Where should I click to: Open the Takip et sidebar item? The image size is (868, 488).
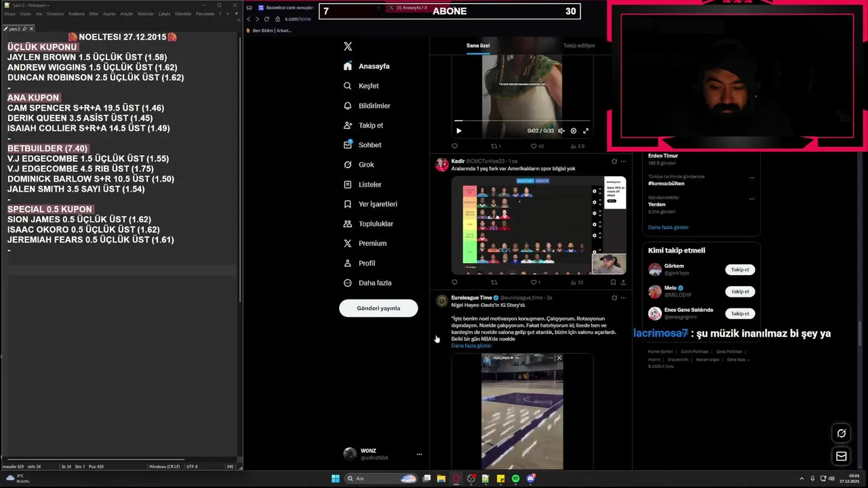click(363, 125)
